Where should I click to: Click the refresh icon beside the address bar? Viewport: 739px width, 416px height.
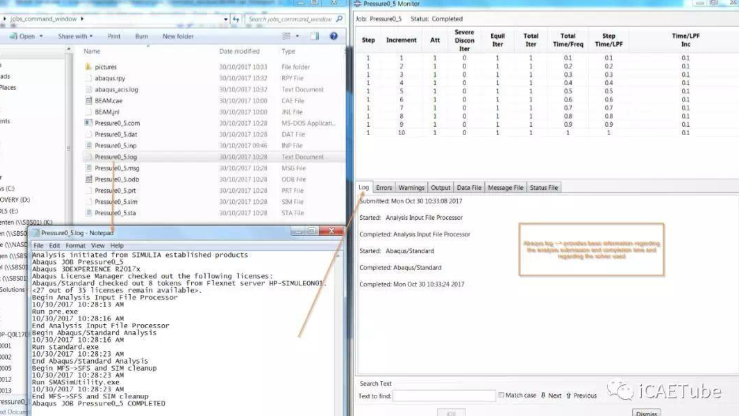[x=236, y=19]
